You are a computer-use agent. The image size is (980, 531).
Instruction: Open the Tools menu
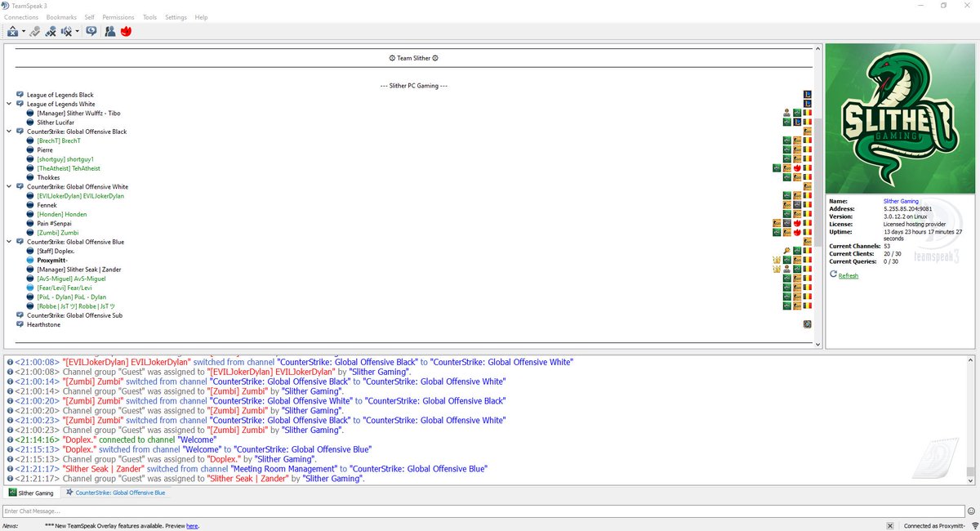149,17
